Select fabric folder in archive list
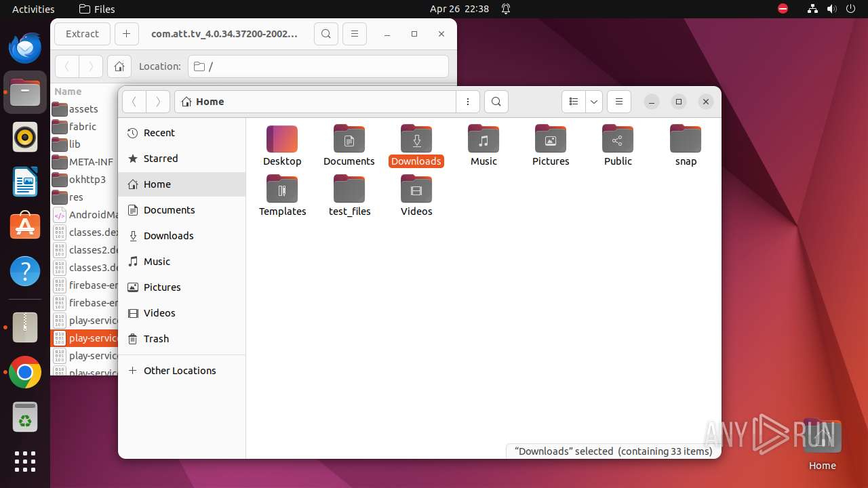The width and height of the screenshot is (868, 488). [x=85, y=127]
